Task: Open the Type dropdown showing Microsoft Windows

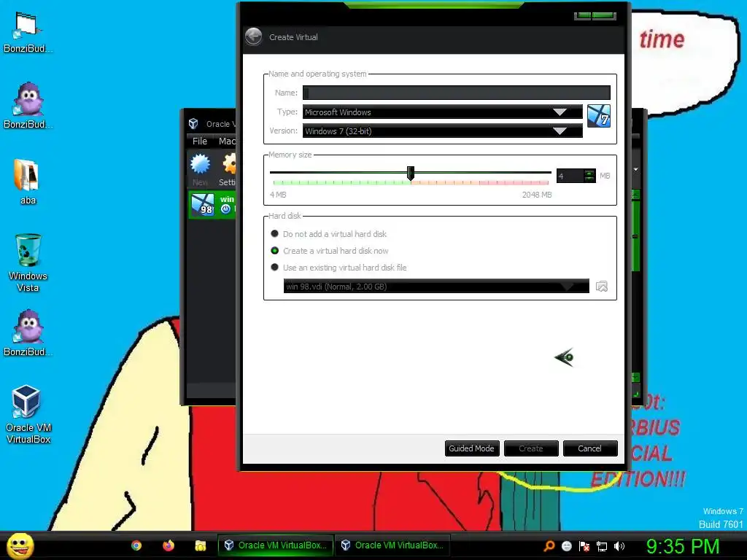Action: tap(443, 112)
